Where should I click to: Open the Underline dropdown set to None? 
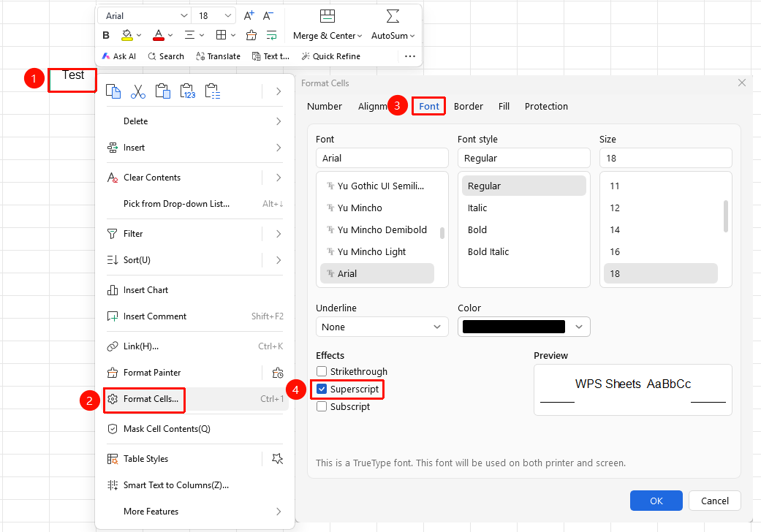(382, 327)
